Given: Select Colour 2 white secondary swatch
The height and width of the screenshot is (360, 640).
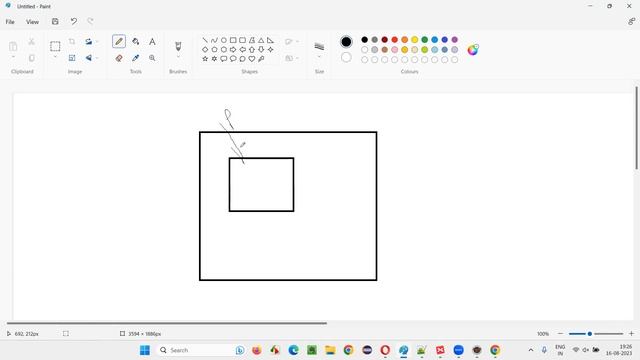Looking at the screenshot, I should (346, 58).
